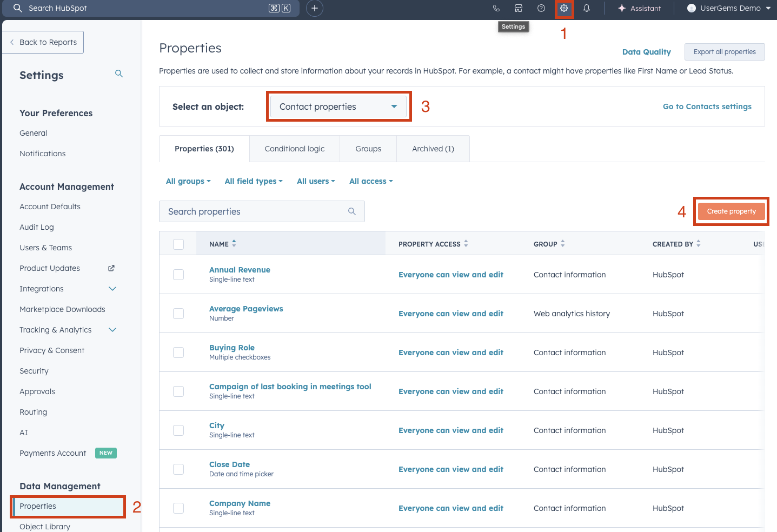Open Security settings in sidebar
Image resolution: width=777 pixels, height=532 pixels.
pyautogui.click(x=34, y=371)
